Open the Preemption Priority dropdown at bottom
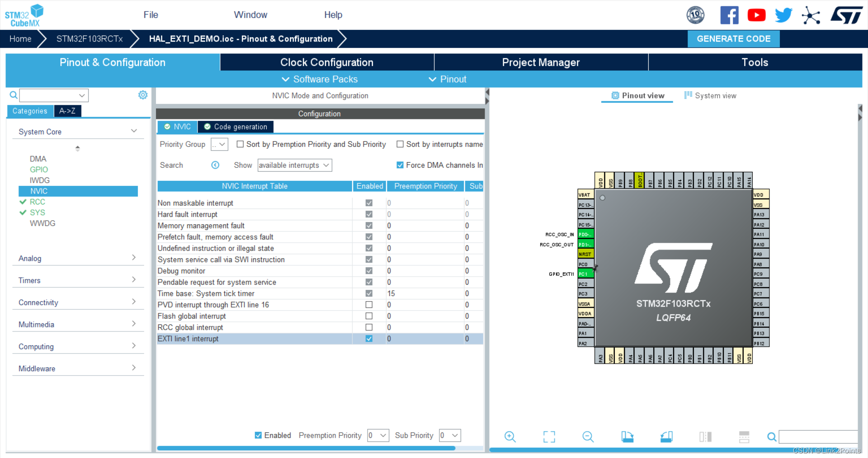Image resolution: width=868 pixels, height=458 pixels. [x=378, y=435]
